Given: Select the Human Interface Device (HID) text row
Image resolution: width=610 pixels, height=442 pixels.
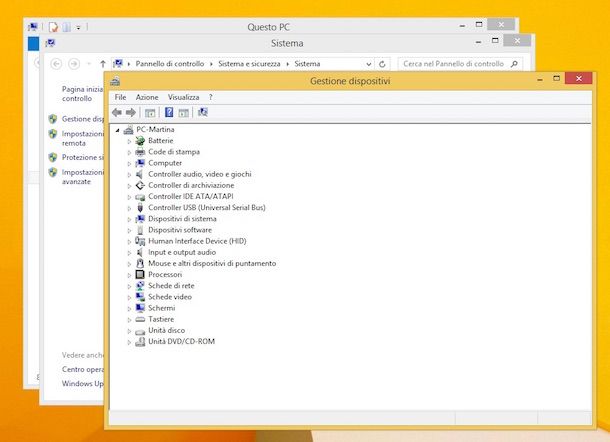Looking at the screenshot, I should pos(197,241).
